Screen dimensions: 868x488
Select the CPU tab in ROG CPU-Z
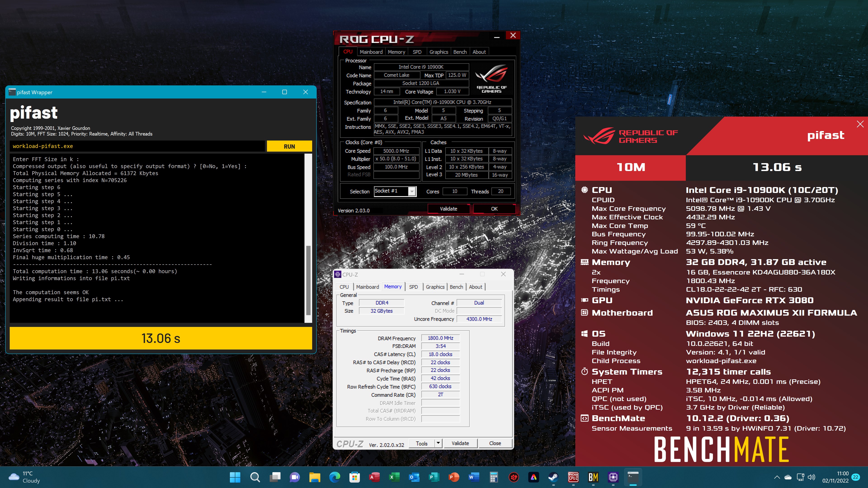[348, 52]
